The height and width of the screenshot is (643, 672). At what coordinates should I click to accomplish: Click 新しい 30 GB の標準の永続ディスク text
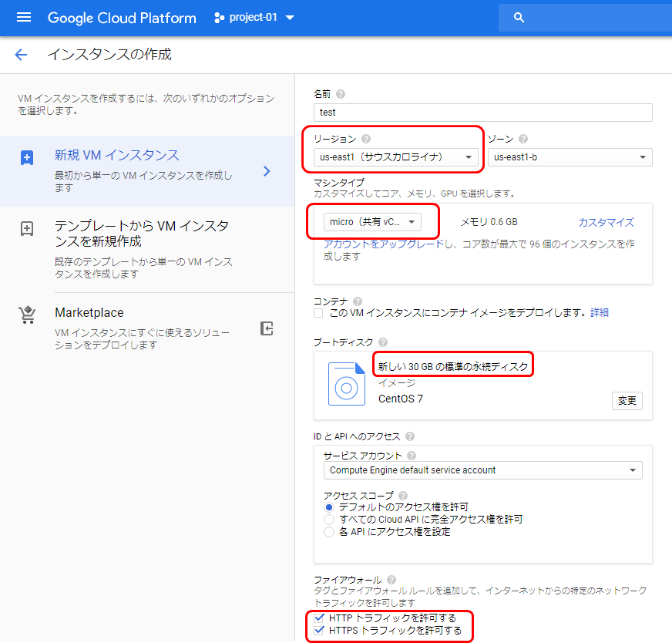pyautogui.click(x=453, y=366)
